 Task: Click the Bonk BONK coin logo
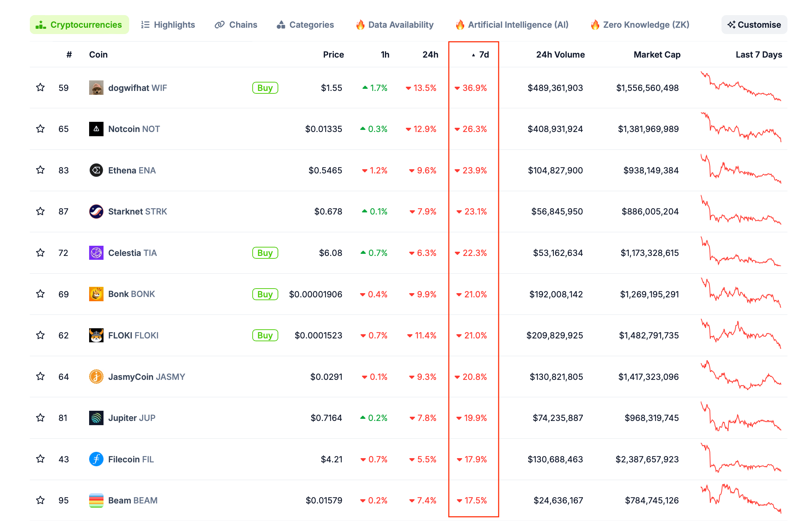[x=96, y=294]
